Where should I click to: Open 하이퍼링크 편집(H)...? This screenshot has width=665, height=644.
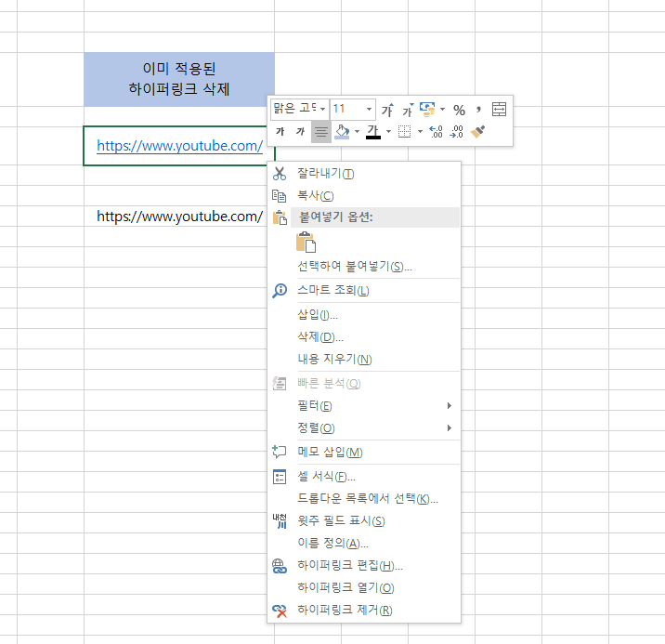coord(364,565)
